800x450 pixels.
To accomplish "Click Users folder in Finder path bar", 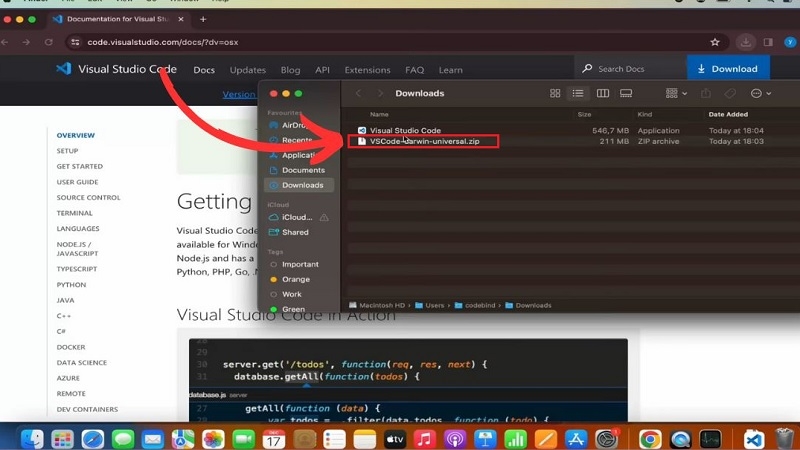I will click(x=430, y=306).
